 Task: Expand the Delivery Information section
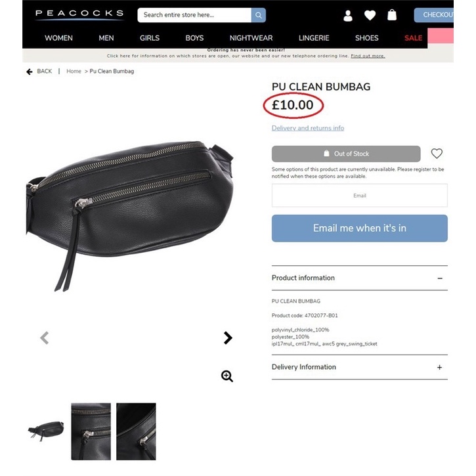click(439, 367)
